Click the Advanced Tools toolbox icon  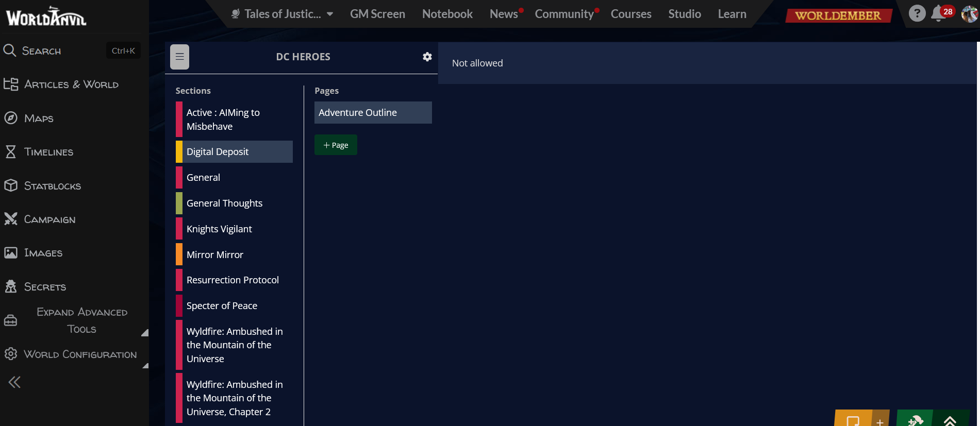click(11, 320)
